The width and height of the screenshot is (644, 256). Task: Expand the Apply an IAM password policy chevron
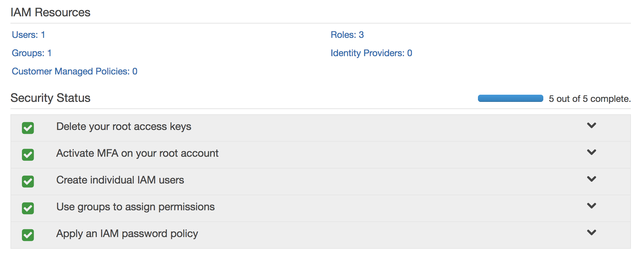pyautogui.click(x=591, y=232)
